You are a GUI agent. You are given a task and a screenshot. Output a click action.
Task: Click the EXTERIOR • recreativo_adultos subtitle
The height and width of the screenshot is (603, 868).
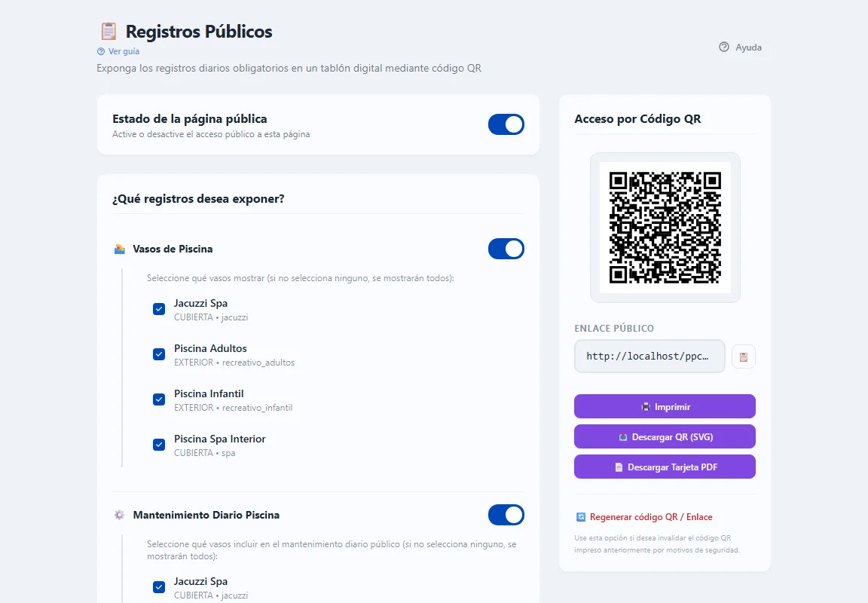tap(234, 363)
